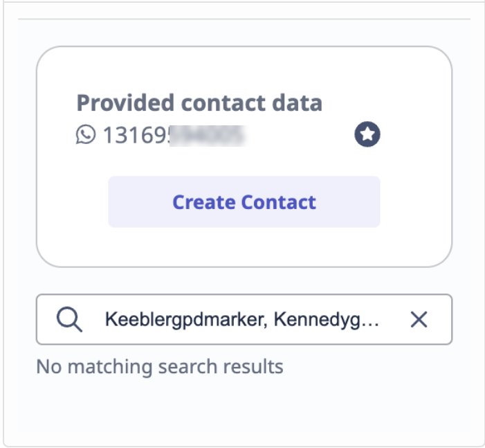Click the word Keeblergpdmarker in the search field
The image size is (485, 448).
(x=184, y=320)
